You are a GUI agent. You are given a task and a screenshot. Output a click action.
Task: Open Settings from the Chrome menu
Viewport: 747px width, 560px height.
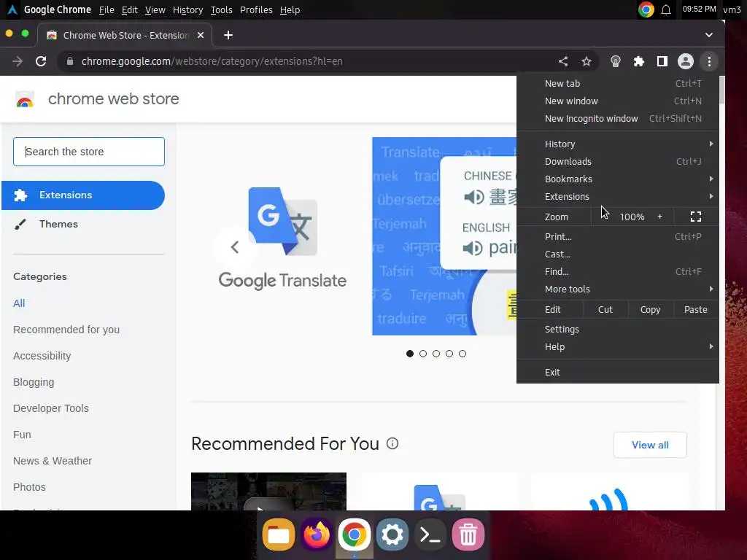[x=617, y=329]
